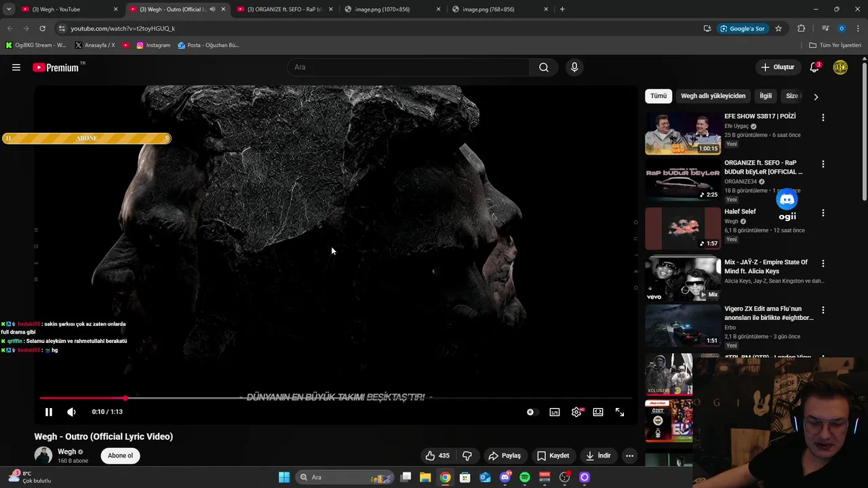Viewport: 868px width, 488px height.
Task: Submit search with the magnifier icon
Action: [x=544, y=67]
